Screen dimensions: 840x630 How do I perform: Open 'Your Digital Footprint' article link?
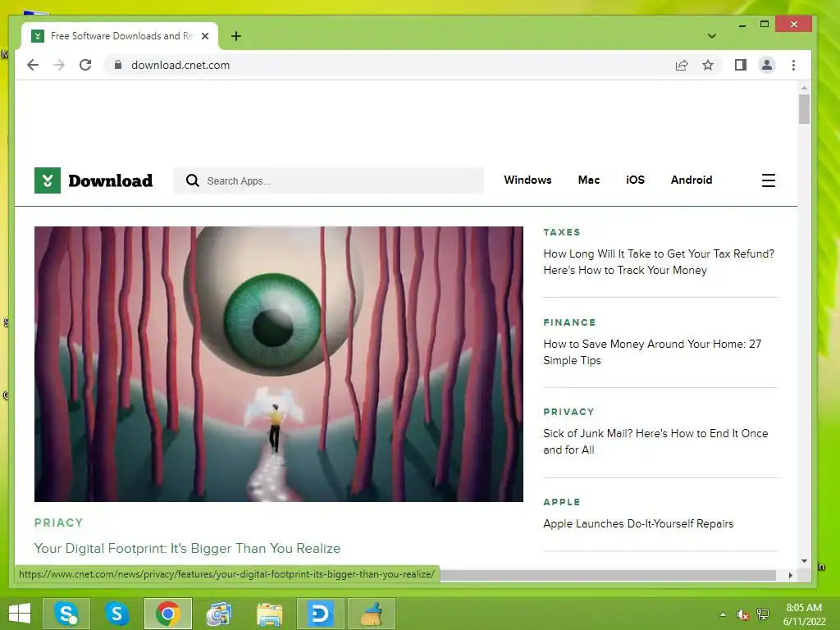(188, 548)
